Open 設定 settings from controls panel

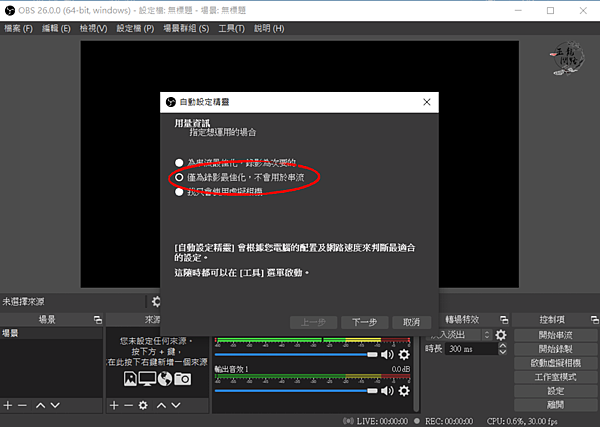click(555, 391)
